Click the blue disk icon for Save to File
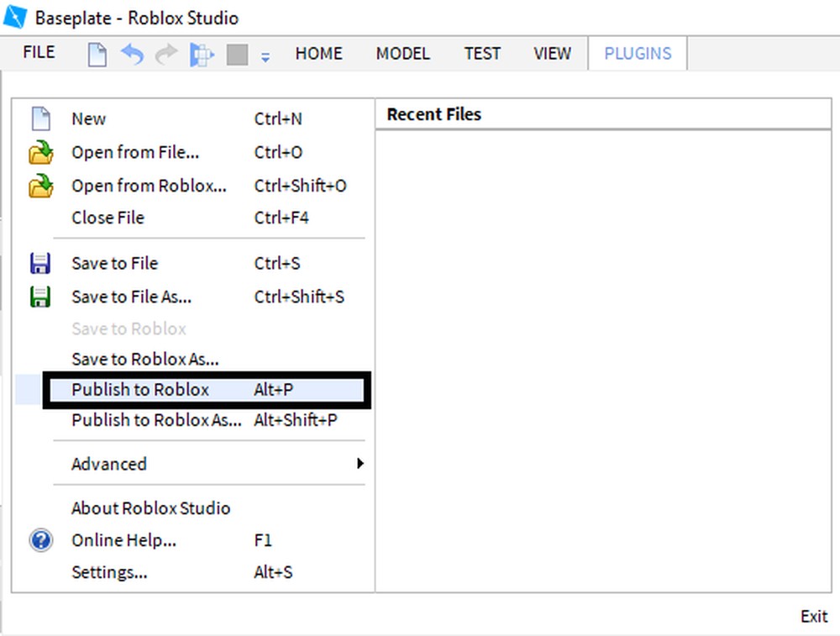This screenshot has height=636, width=840. [x=39, y=263]
